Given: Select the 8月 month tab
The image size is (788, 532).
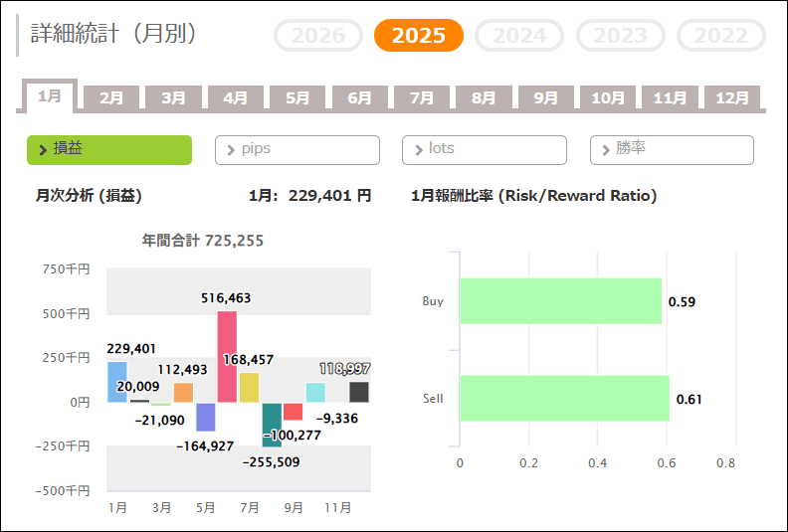Looking at the screenshot, I should pos(484,98).
